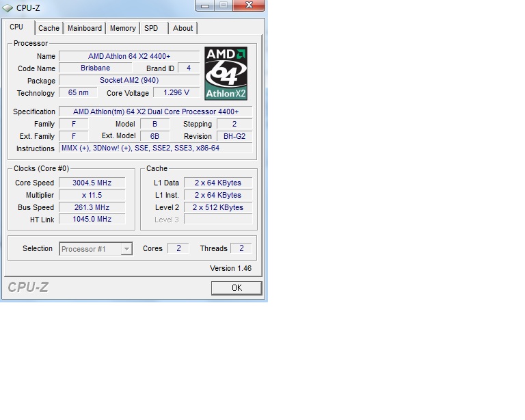The width and height of the screenshot is (525, 420).
Task: Click the Name field AMD Athlon 64 X2 4400+
Action: 129,56
